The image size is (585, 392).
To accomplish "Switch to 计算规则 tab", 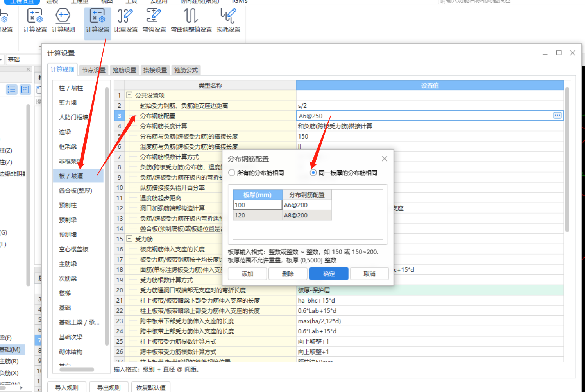I will coord(62,69).
